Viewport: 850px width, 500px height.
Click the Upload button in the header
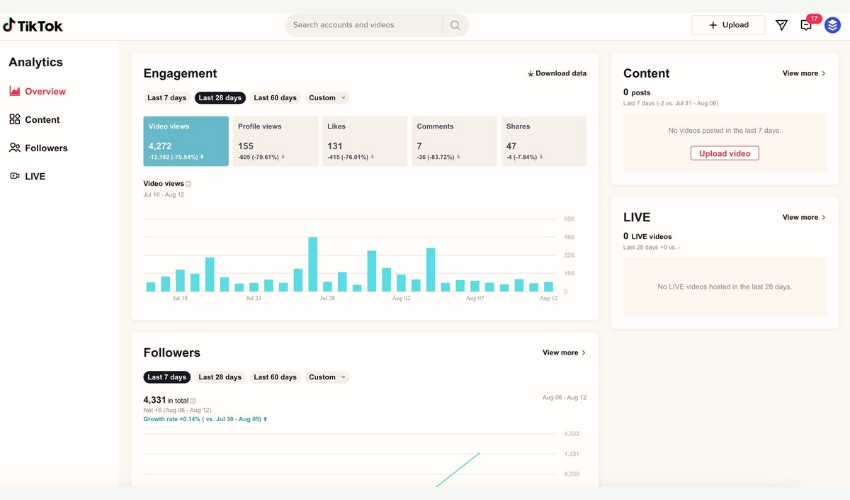pyautogui.click(x=728, y=25)
